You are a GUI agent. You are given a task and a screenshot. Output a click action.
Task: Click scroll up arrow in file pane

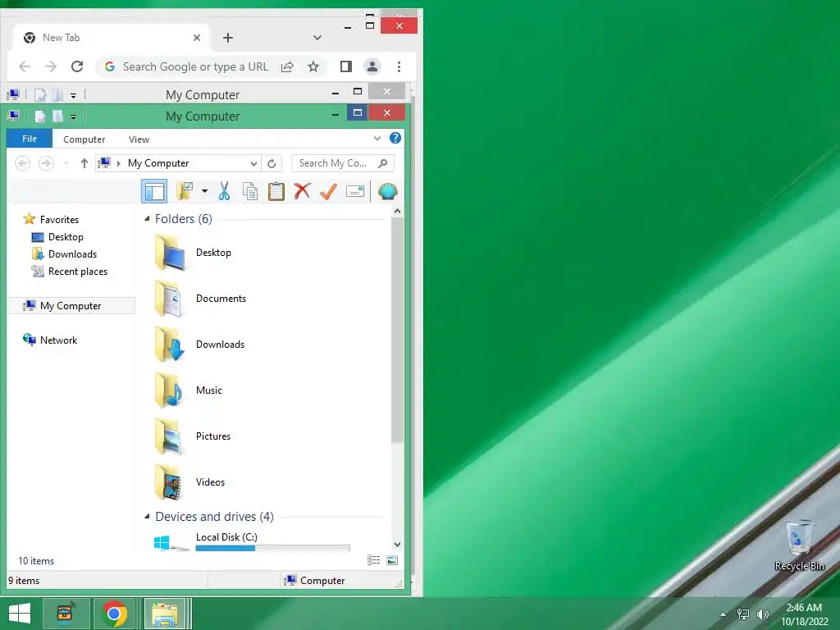point(397,211)
